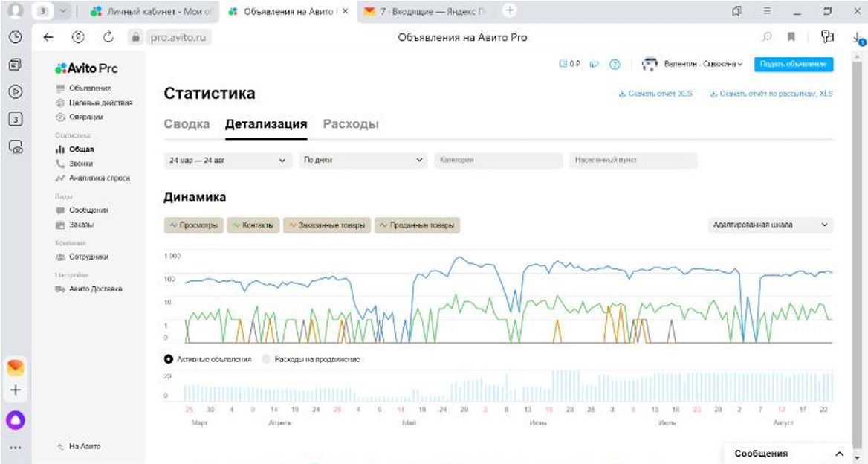Switch to the Сводка tab
This screenshot has height=464, width=868.
tap(187, 124)
